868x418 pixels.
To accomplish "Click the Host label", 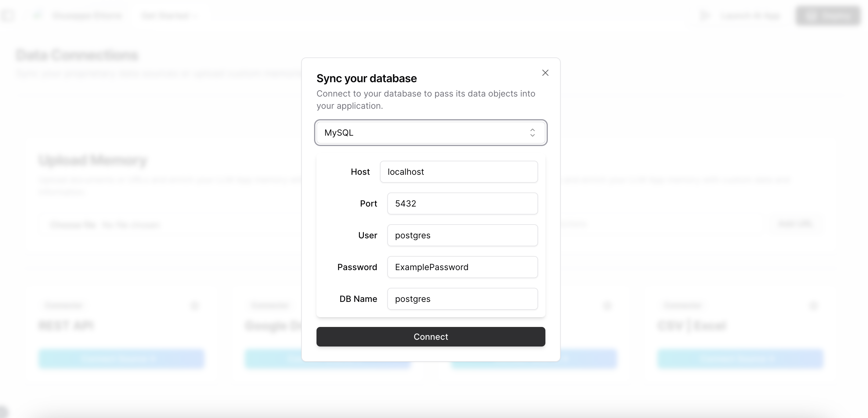I will tap(360, 172).
